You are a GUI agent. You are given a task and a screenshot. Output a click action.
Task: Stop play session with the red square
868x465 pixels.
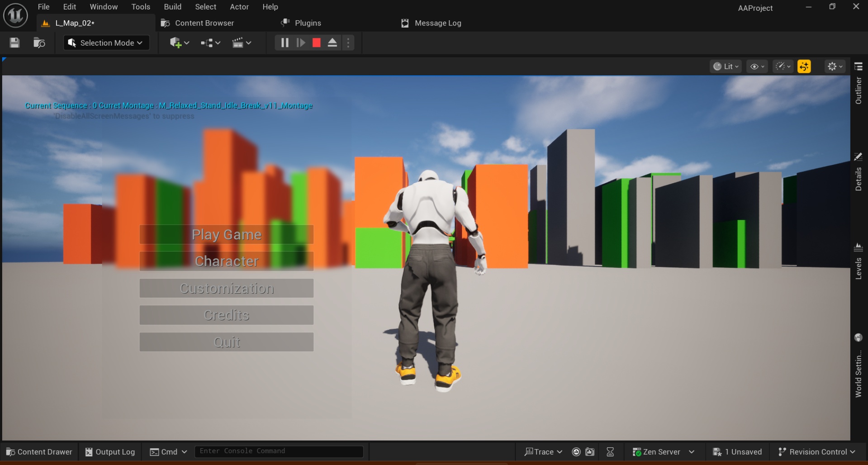pyautogui.click(x=317, y=43)
